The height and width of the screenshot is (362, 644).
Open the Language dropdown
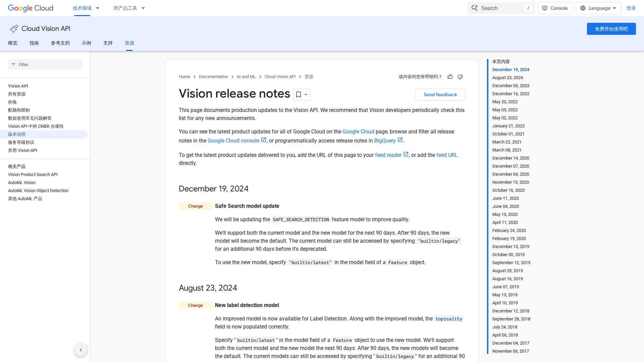(598, 8)
